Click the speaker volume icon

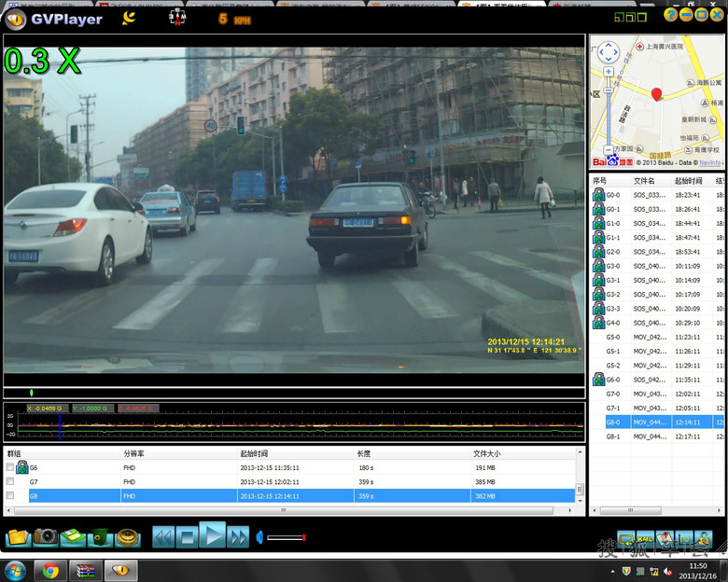tap(260, 537)
